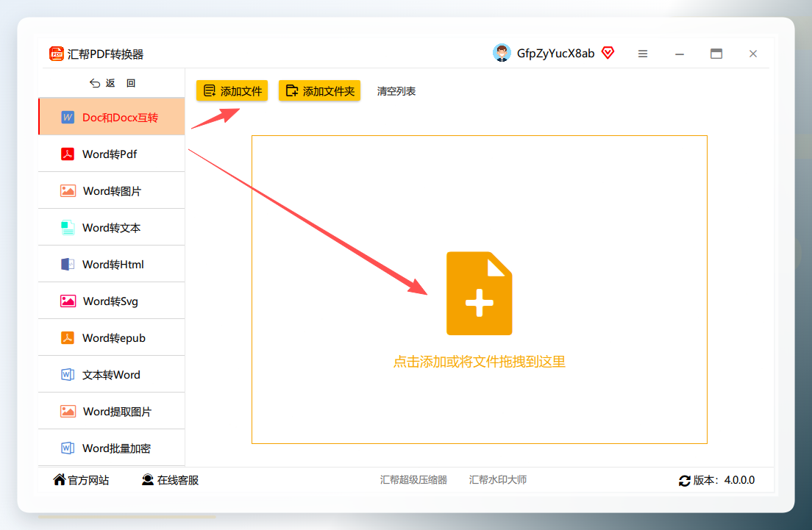The height and width of the screenshot is (530, 812).
Task: Click the home icon for 官方网站
Action: click(60, 480)
